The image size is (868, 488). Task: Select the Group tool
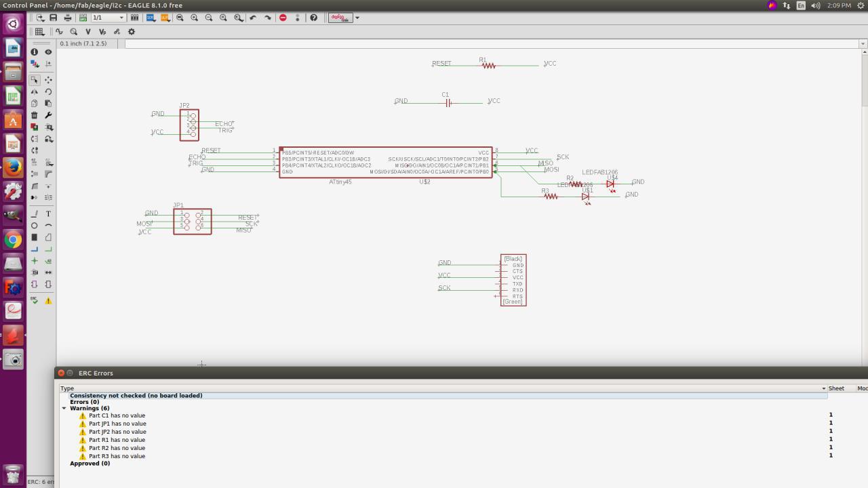tap(34, 79)
